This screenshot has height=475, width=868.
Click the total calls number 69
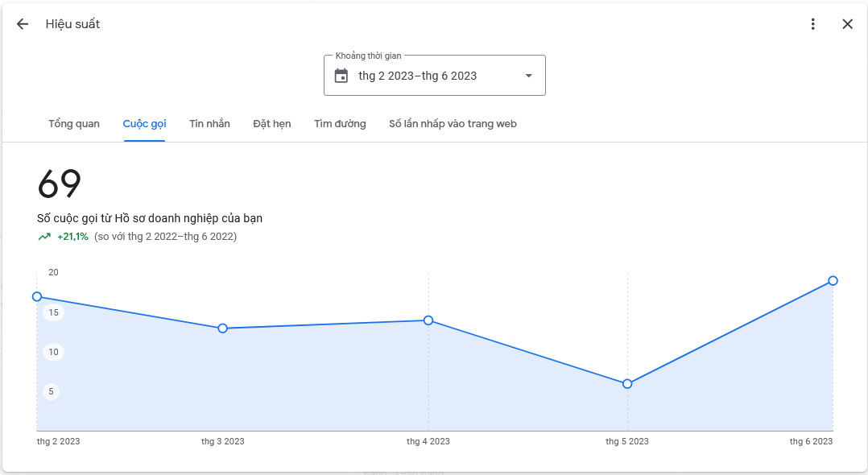click(60, 184)
